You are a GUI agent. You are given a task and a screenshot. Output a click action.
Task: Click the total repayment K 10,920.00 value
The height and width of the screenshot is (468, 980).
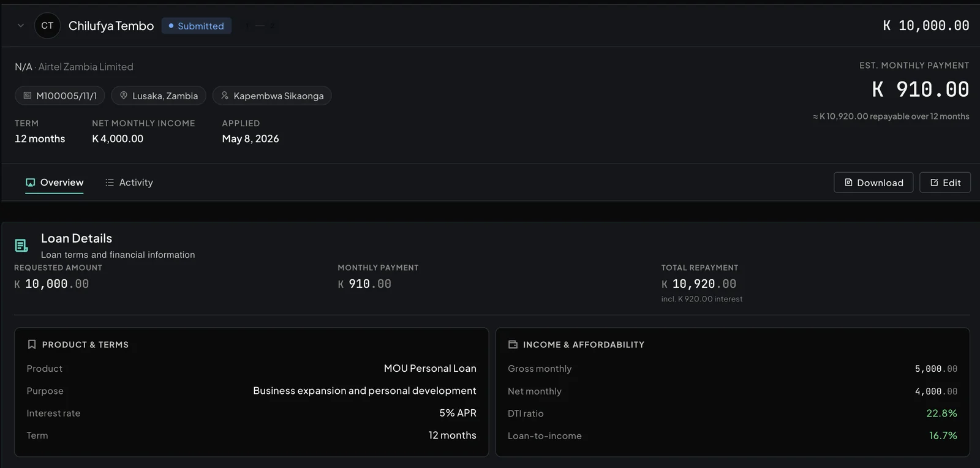[699, 284]
